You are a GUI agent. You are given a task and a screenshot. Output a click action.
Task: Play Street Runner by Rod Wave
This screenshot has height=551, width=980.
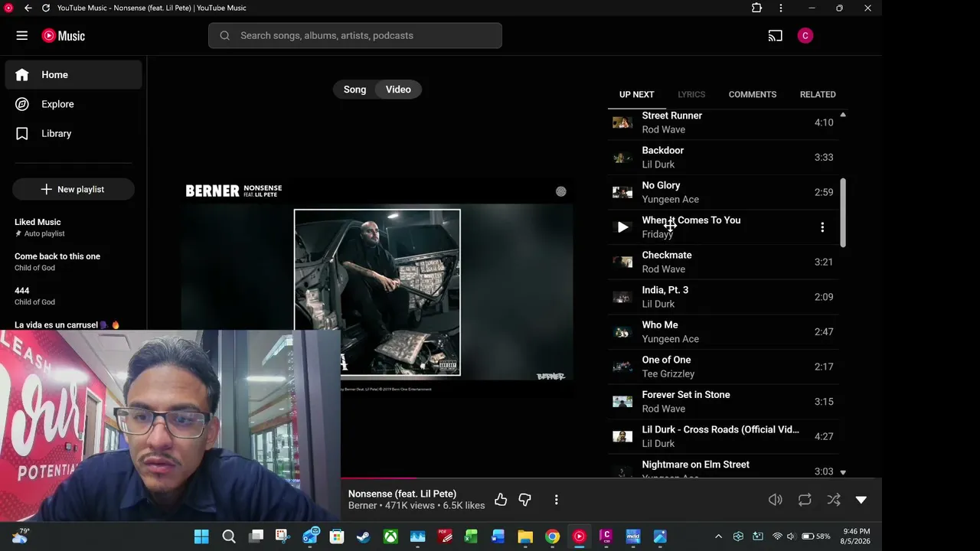pos(724,122)
